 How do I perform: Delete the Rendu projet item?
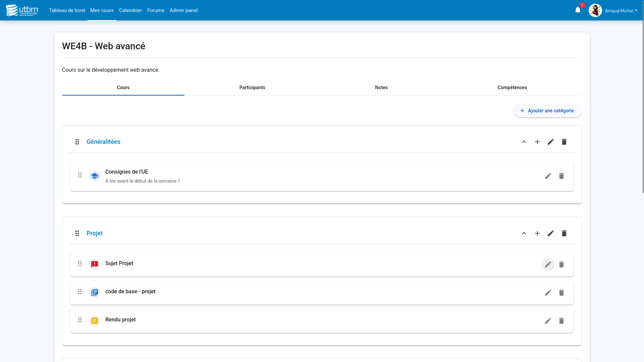point(561,321)
